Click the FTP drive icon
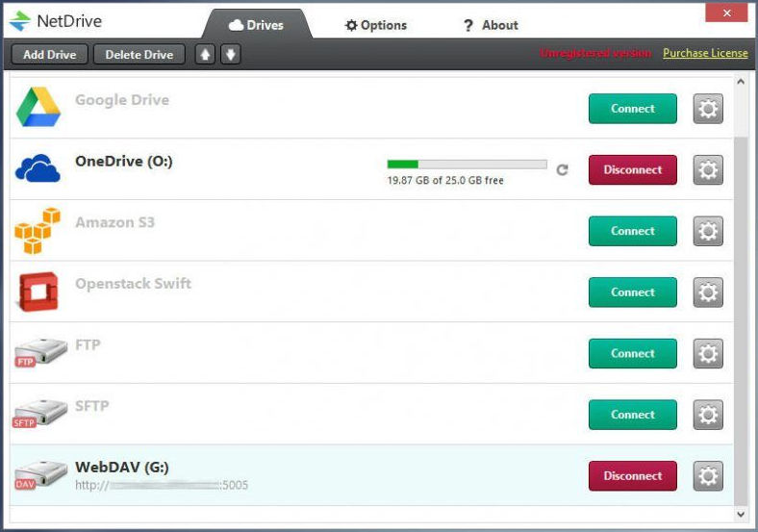Image resolution: width=758 pixels, height=532 pixels. click(40, 352)
